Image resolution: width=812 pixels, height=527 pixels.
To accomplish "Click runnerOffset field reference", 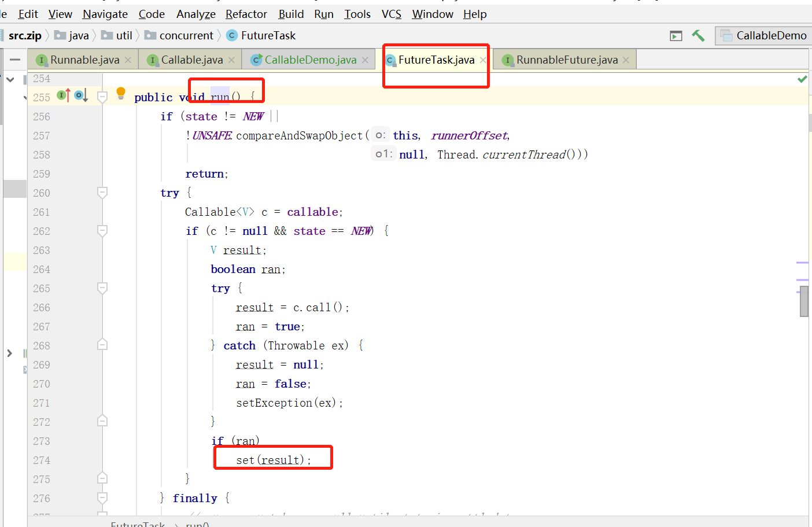I will click(469, 135).
